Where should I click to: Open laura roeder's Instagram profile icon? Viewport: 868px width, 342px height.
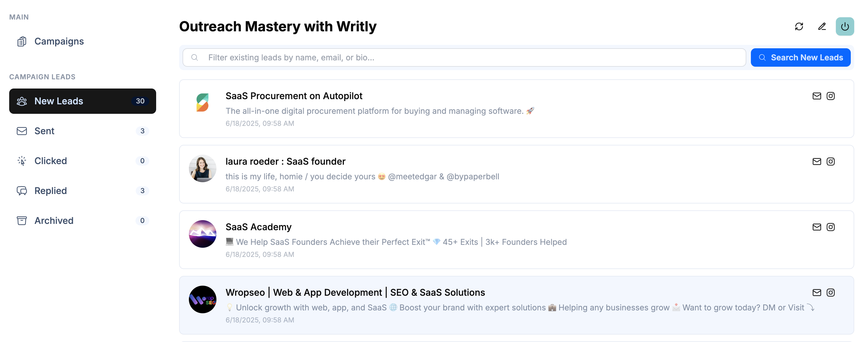point(830,162)
